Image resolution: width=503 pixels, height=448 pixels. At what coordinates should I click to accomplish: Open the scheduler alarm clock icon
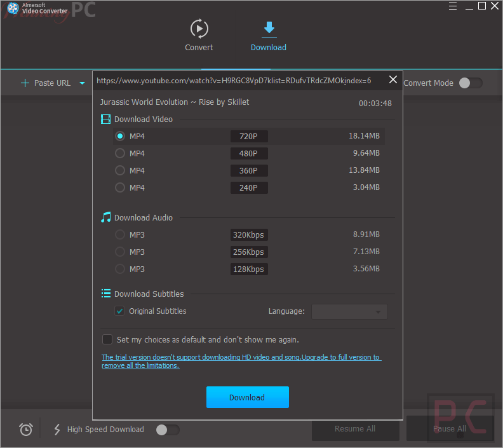pos(26,430)
